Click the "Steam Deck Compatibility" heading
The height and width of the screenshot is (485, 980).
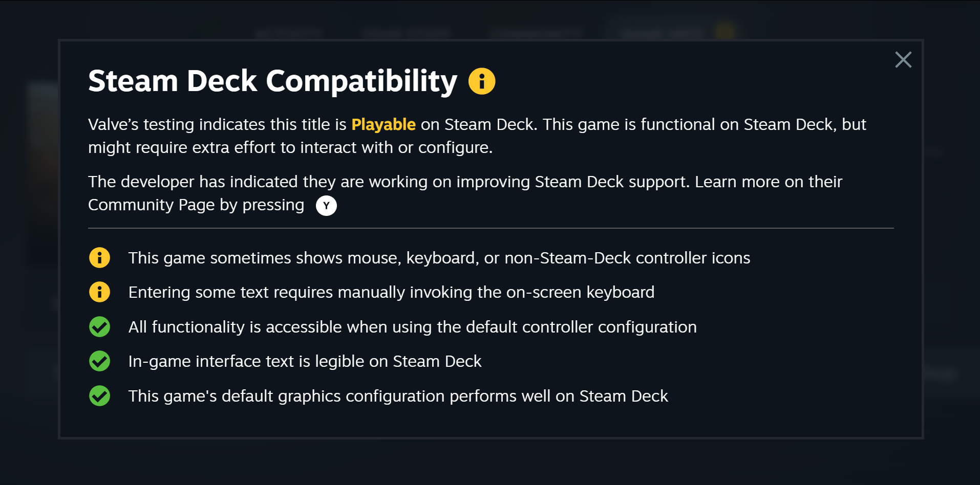point(272,81)
